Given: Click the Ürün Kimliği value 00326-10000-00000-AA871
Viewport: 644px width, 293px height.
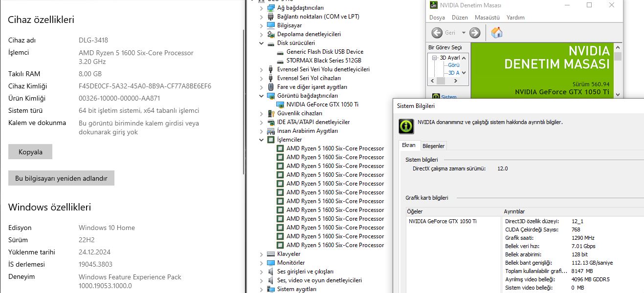Looking at the screenshot, I should tap(119, 98).
